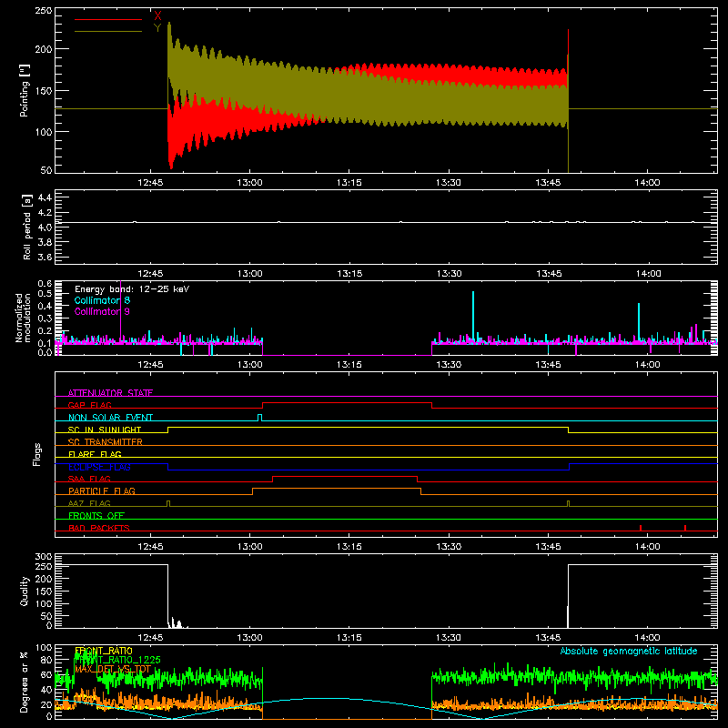Click the "Pointing ["]" axis title
The width and height of the screenshot is (728, 728).
pyautogui.click(x=25, y=90)
